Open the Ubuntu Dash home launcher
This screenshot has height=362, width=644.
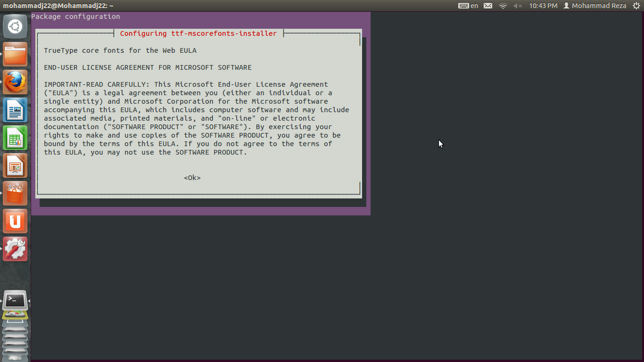(15, 26)
